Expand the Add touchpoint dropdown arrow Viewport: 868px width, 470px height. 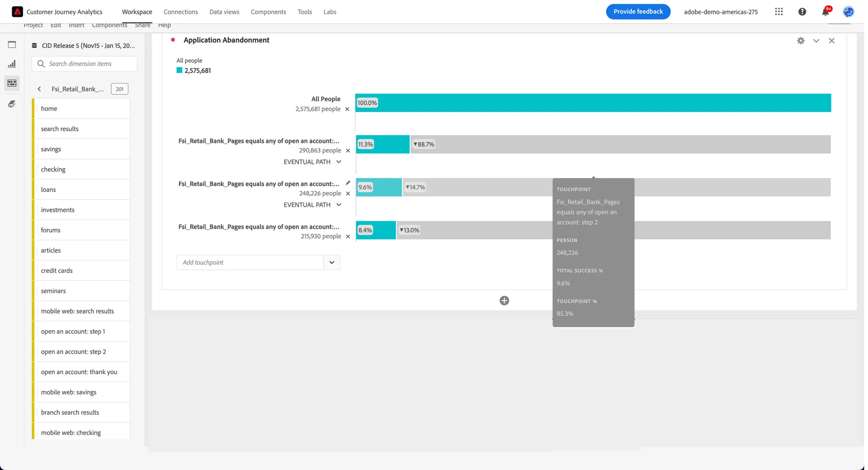tap(332, 263)
